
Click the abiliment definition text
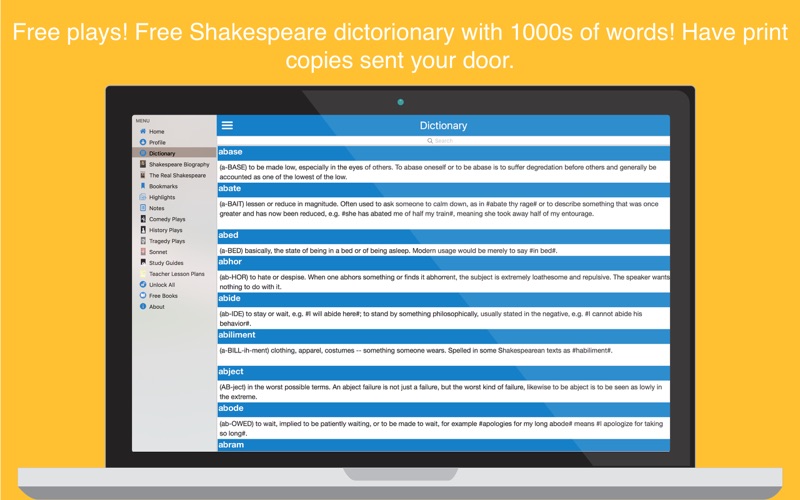point(416,351)
